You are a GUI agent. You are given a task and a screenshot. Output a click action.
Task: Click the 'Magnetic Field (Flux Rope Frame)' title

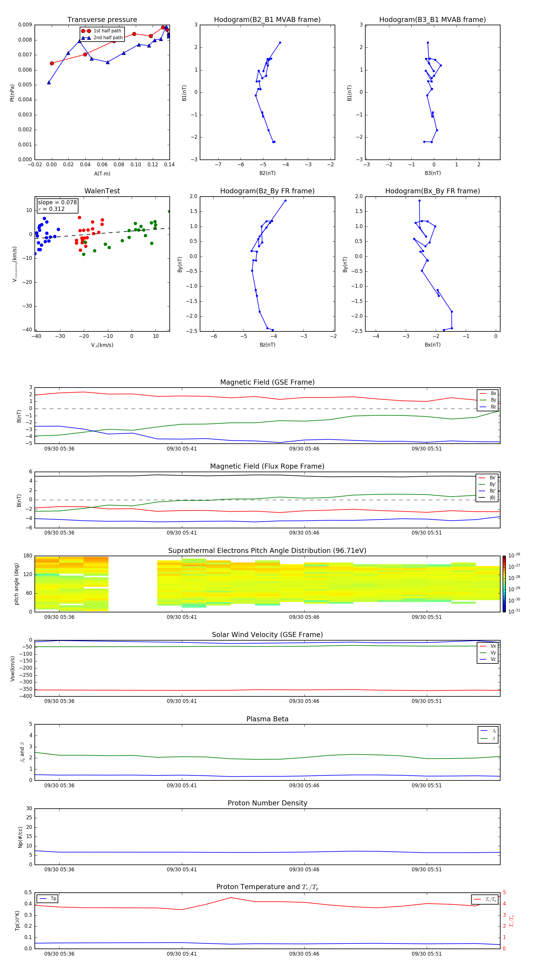pyautogui.click(x=267, y=467)
